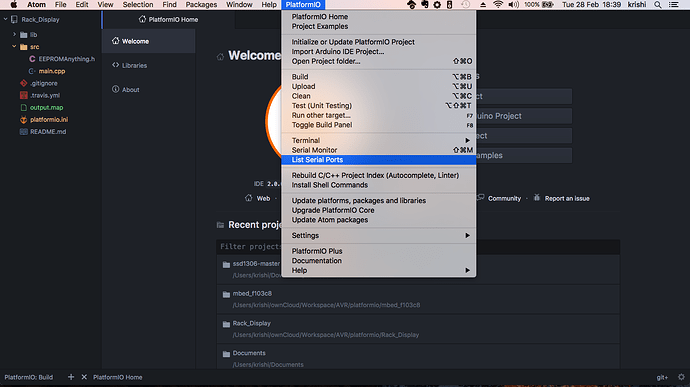Click the Documents folder icon in recent projects
The height and width of the screenshot is (387, 690).
tap(226, 354)
